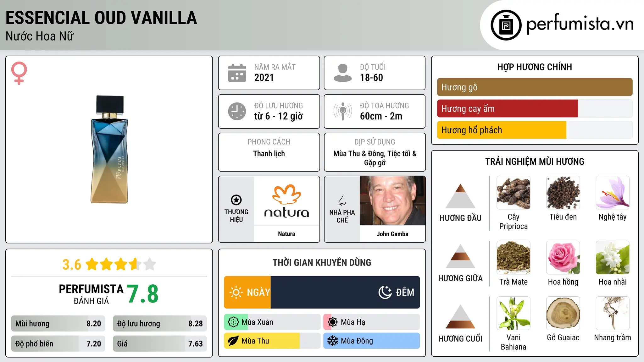Select the Hoa nhài jasmine image

pyautogui.click(x=613, y=258)
